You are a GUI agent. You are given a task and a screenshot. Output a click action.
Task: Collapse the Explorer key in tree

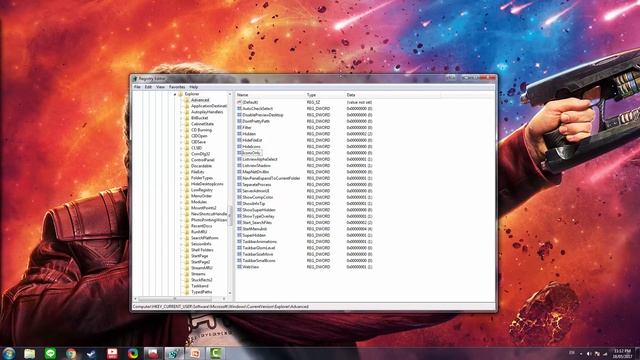pos(175,94)
